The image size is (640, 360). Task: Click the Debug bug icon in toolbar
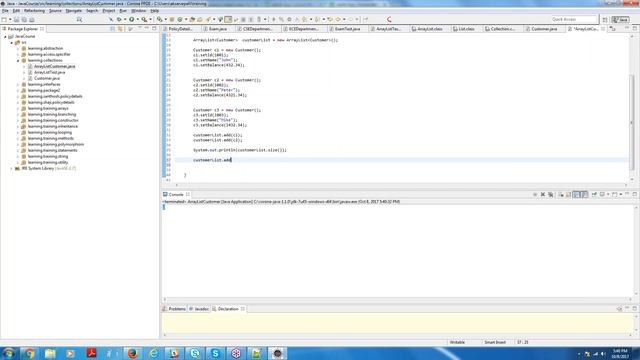pyautogui.click(x=119, y=19)
